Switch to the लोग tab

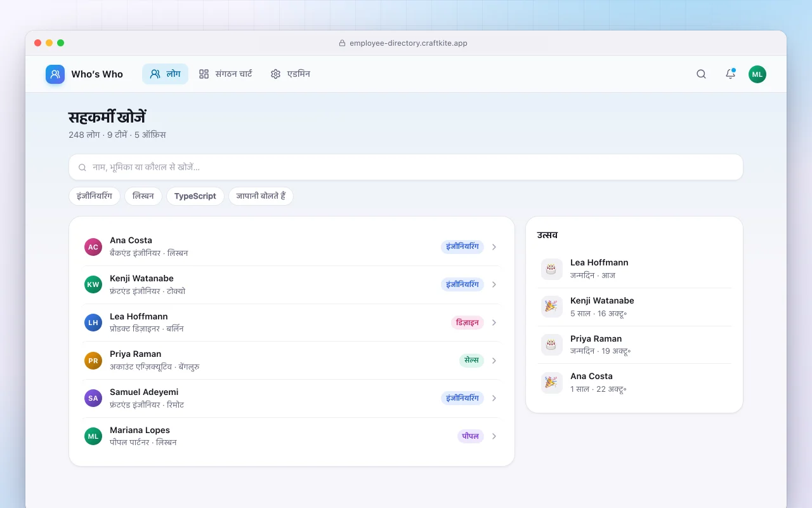pyautogui.click(x=165, y=74)
